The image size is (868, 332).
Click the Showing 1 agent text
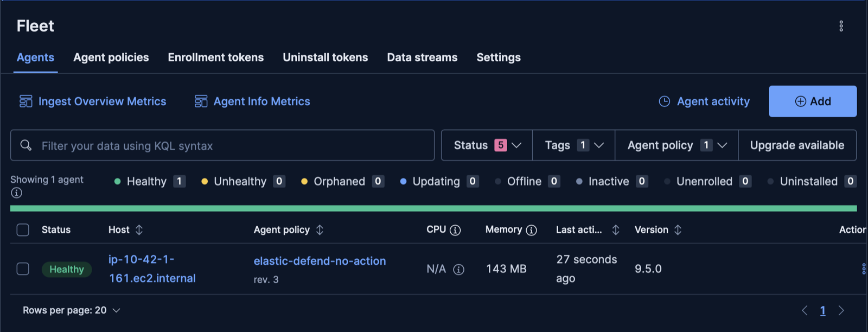tap(47, 180)
